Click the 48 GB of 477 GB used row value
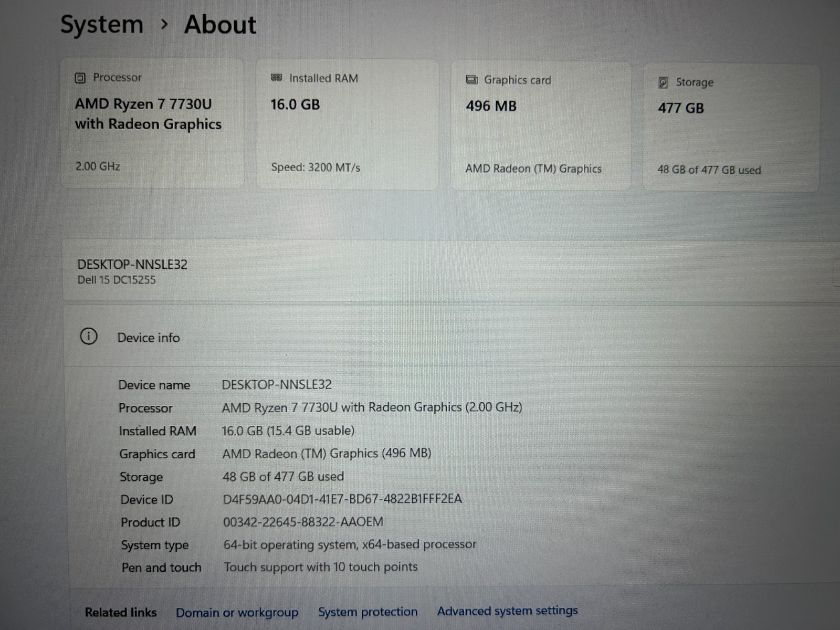Viewport: 840px width, 630px height. 283,476
